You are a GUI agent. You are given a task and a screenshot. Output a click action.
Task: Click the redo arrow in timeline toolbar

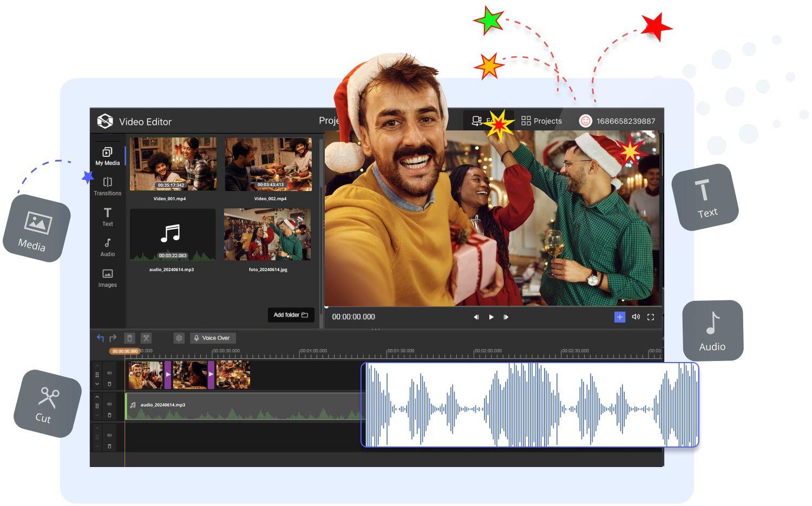click(113, 338)
